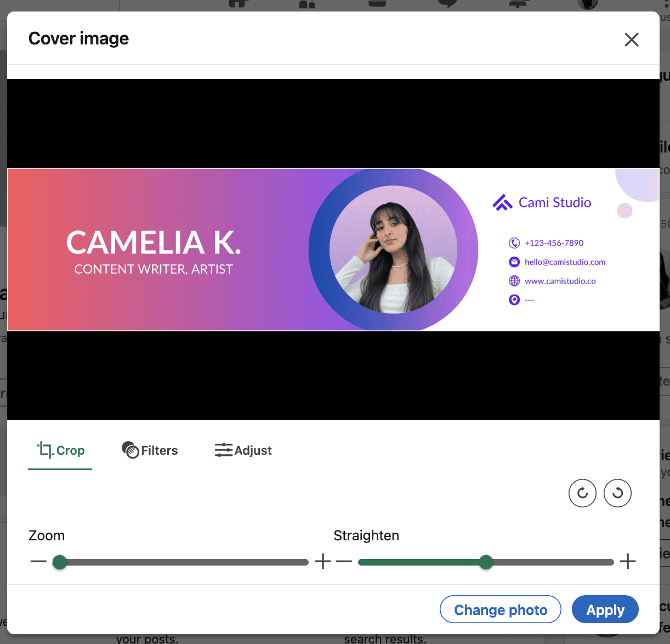The height and width of the screenshot is (644, 670).
Task: Open the Filters tab
Action: pyautogui.click(x=150, y=450)
